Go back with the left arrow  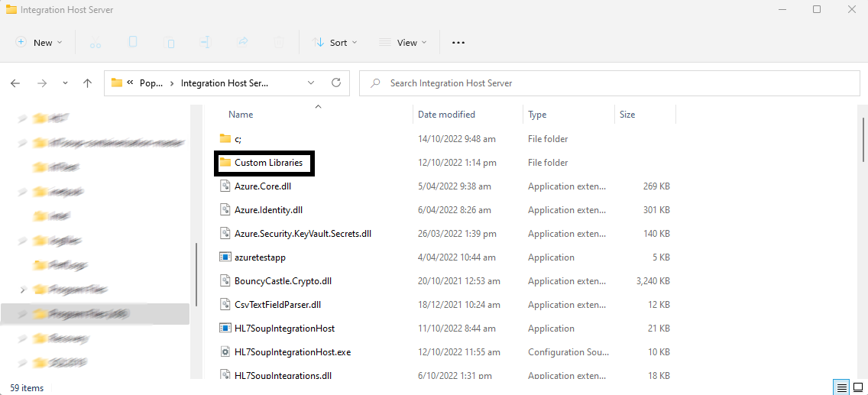[x=15, y=83]
